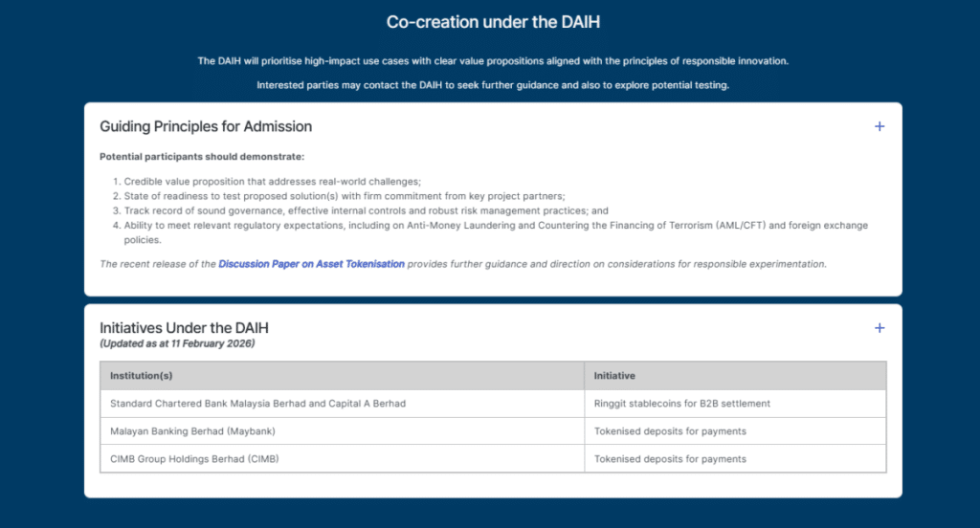Click the Maybank row's Tokenised deposits cell

click(670, 431)
